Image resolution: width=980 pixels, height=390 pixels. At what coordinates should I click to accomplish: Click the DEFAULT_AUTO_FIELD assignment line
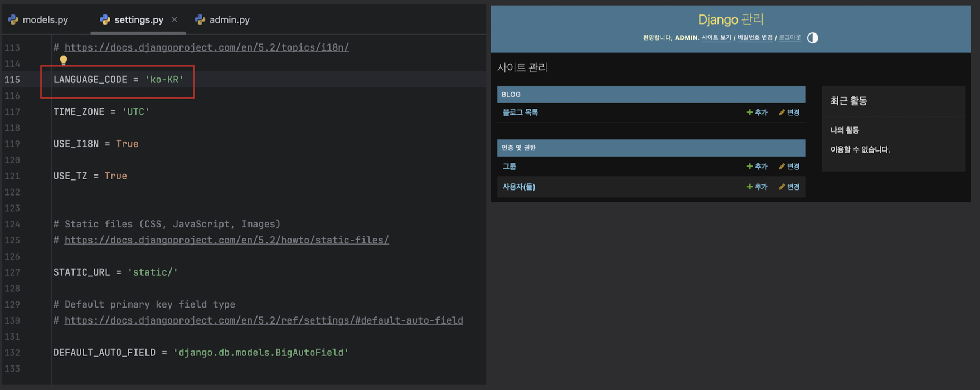point(201,353)
